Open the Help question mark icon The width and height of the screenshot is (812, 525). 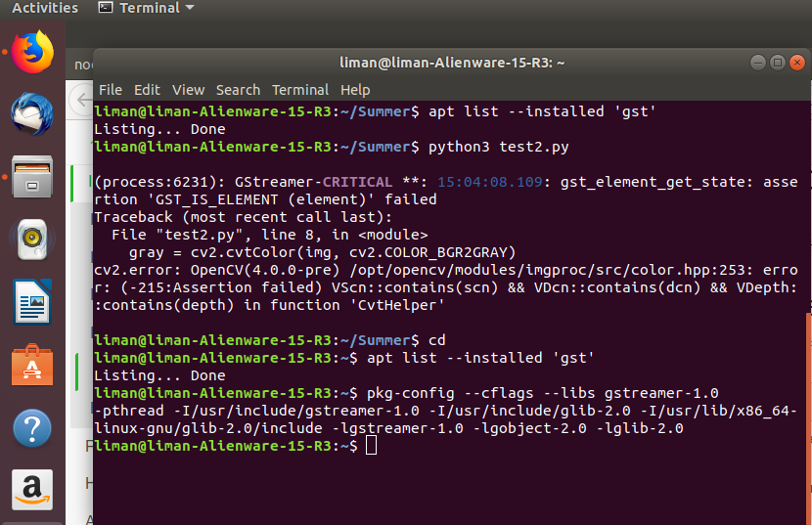point(32,428)
